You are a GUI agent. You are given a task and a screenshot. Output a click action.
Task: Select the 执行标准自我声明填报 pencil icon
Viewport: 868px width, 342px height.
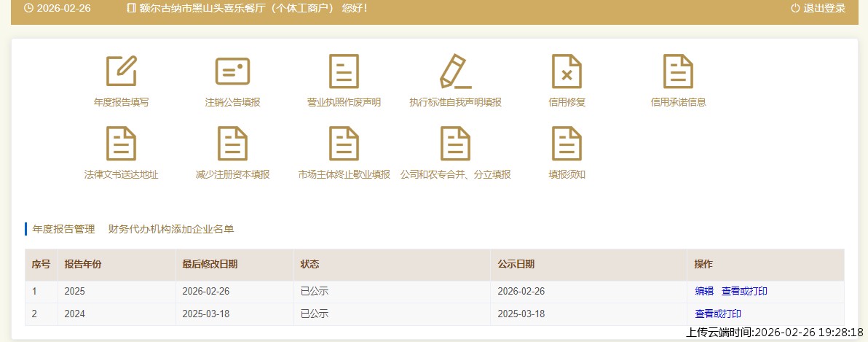point(455,71)
